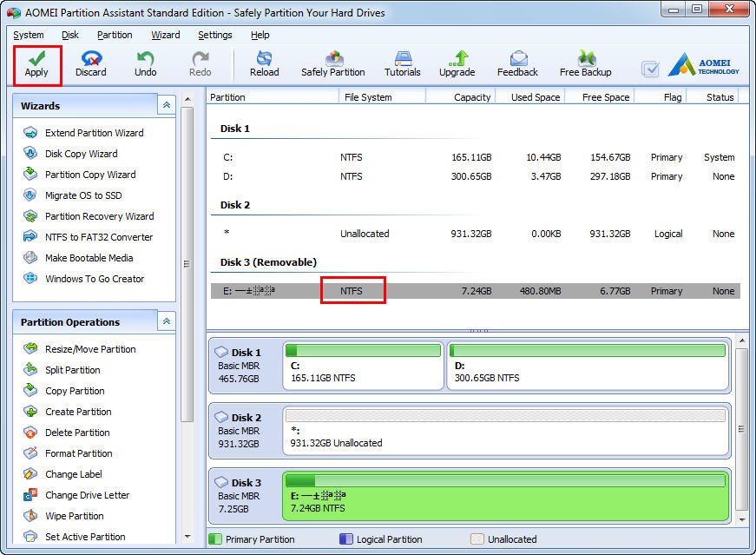Screen dimensions: 756x555
Task: Choose Delete Partition operation
Action: pos(67,432)
